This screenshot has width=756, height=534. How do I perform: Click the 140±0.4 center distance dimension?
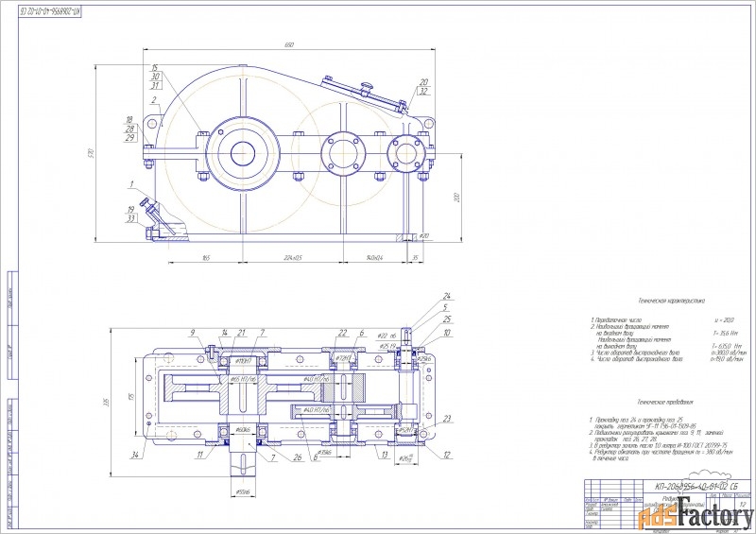click(x=374, y=258)
